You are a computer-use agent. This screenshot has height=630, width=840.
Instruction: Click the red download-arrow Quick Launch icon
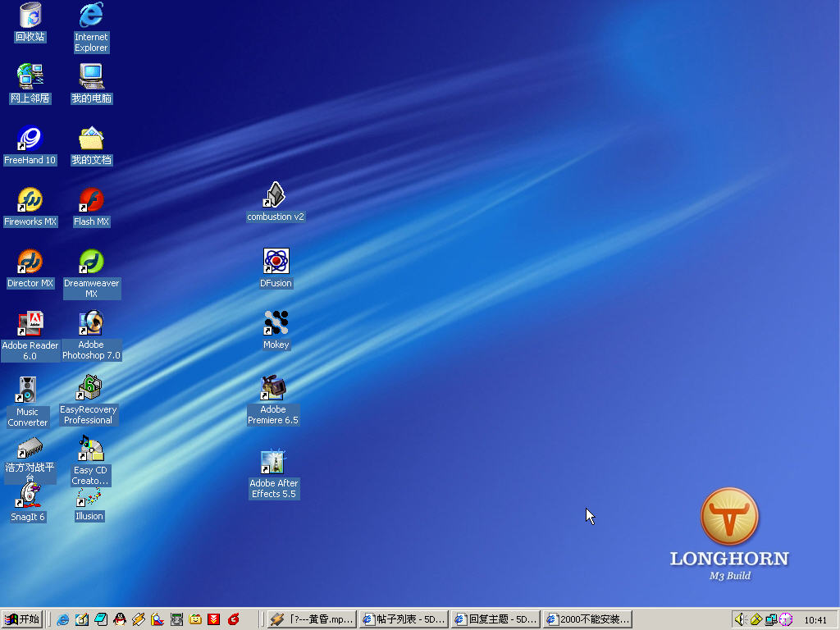[x=214, y=620]
